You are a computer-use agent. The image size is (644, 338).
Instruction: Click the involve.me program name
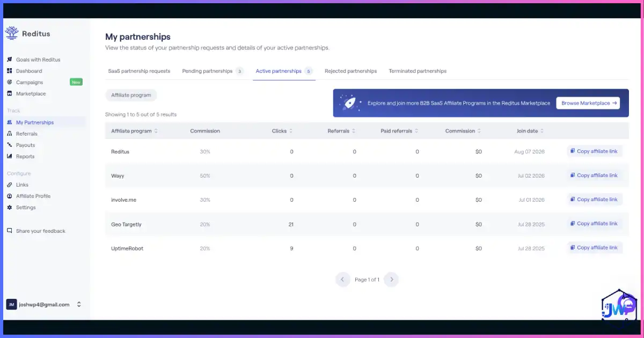[124, 200]
